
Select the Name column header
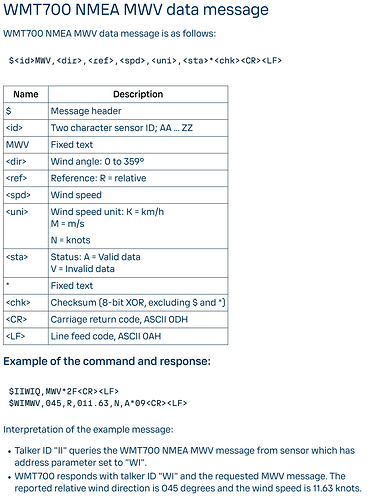(x=26, y=94)
